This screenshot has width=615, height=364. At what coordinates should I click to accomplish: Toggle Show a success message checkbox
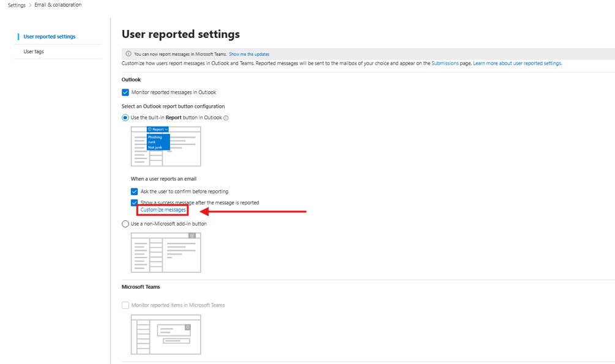(x=134, y=202)
